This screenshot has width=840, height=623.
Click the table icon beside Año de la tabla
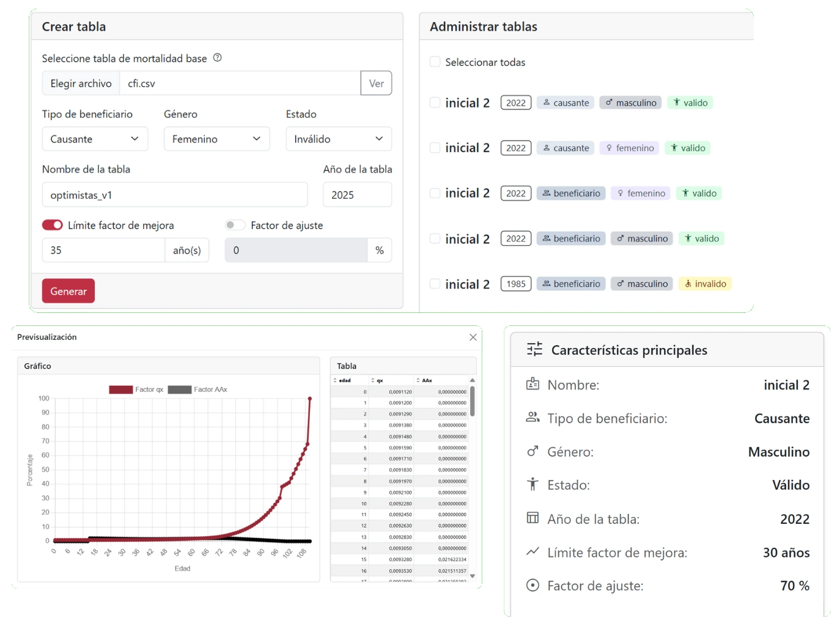point(532,518)
